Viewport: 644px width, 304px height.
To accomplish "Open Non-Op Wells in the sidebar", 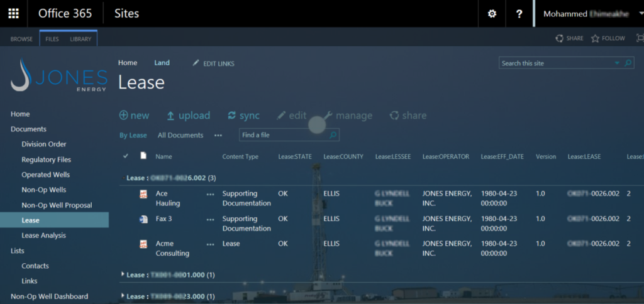I will pyautogui.click(x=44, y=190).
